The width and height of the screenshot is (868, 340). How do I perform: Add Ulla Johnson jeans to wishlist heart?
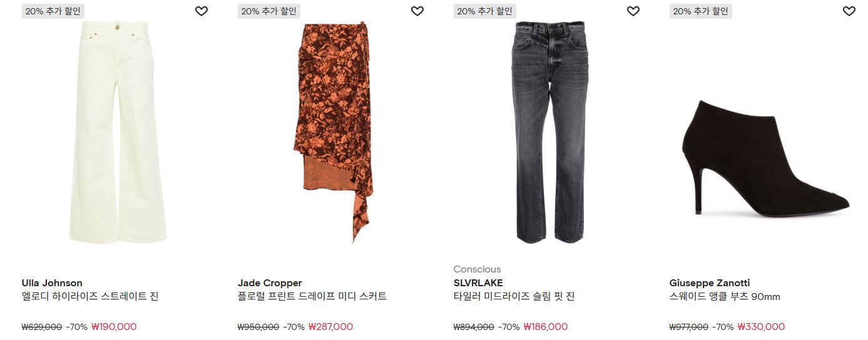click(x=201, y=11)
